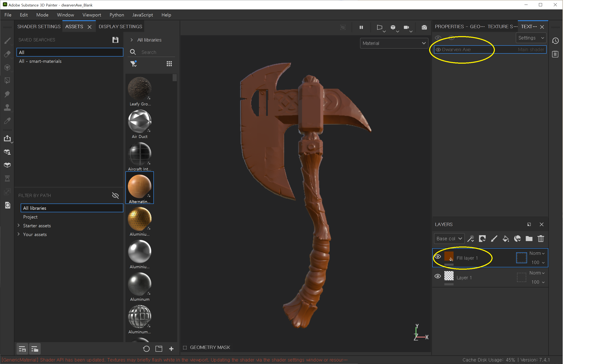Image resolution: width=608 pixels, height=364 pixels.
Task: Add an effect with the magic wand icon
Action: pos(470,238)
